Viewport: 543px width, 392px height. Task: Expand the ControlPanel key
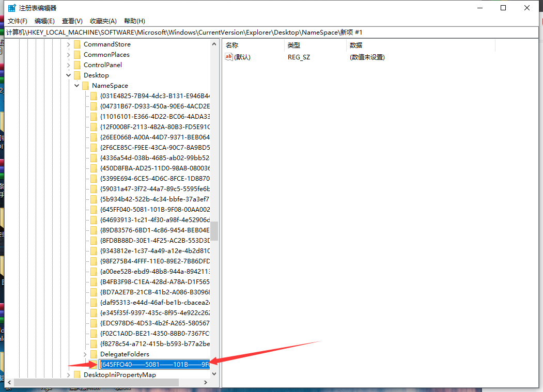coord(68,65)
